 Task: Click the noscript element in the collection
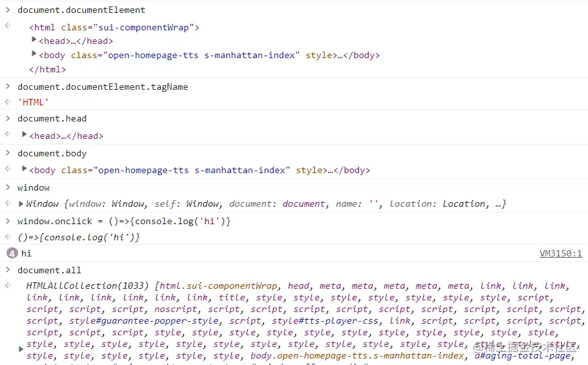coord(176,309)
